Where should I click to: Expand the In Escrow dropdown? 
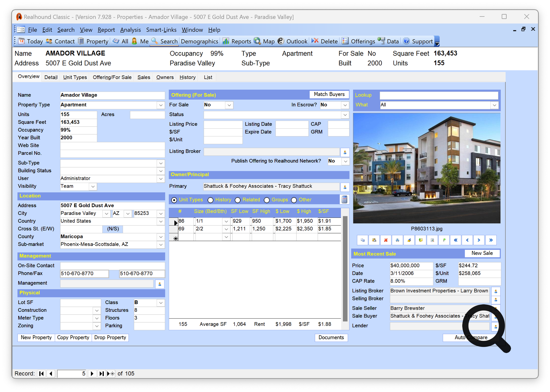[x=345, y=105]
